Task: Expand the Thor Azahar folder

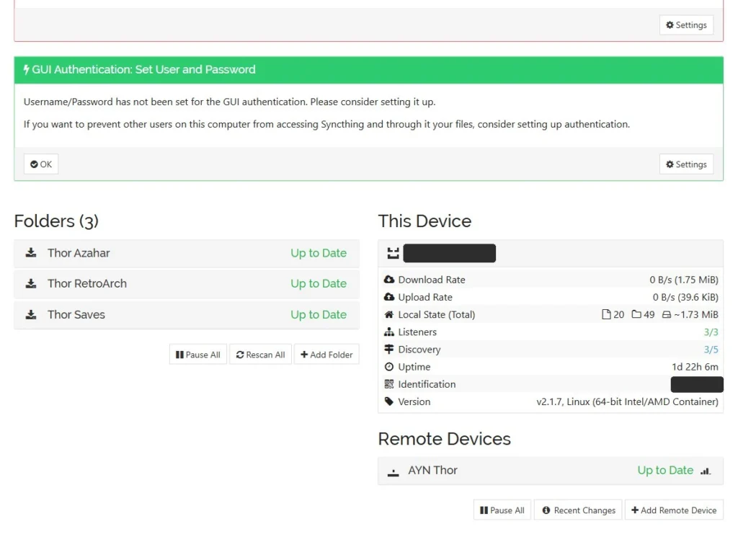Action: click(187, 253)
